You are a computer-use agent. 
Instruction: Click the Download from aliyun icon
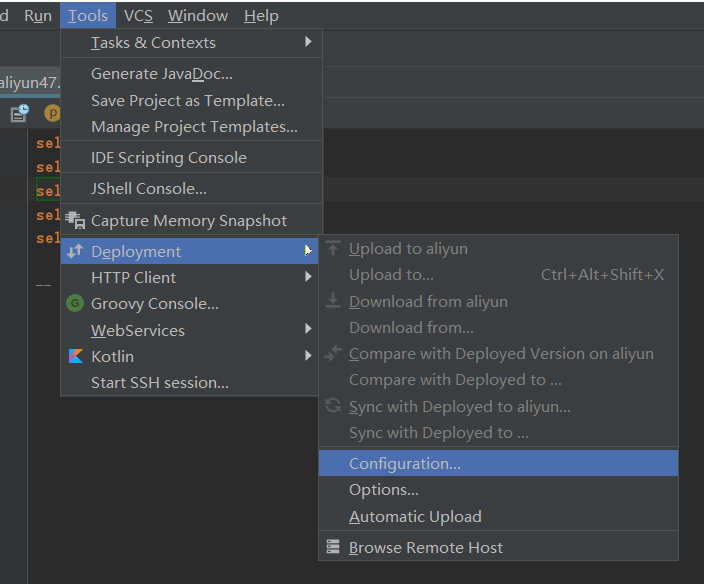pos(333,301)
